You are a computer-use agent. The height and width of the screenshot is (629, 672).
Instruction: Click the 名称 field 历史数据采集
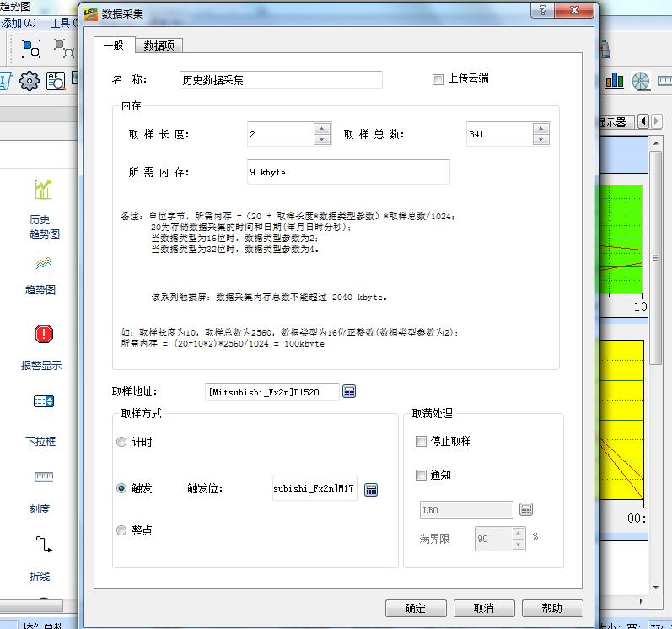point(281,80)
